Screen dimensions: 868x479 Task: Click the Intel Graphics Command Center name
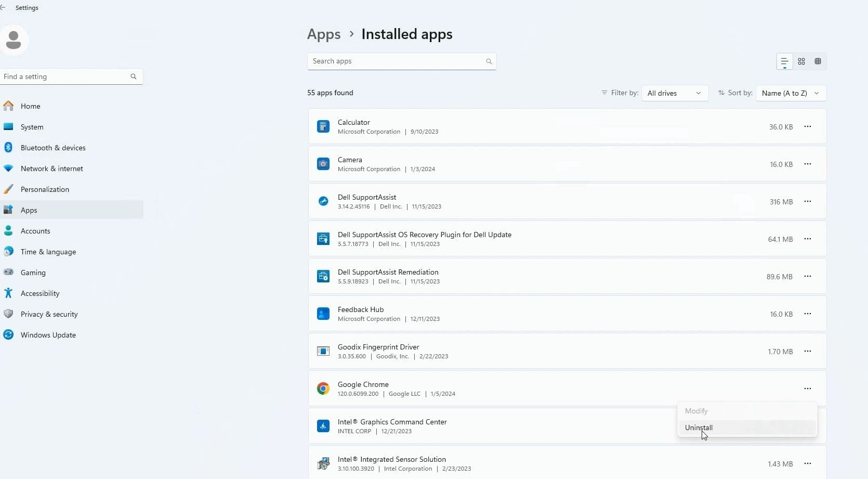coord(392,422)
